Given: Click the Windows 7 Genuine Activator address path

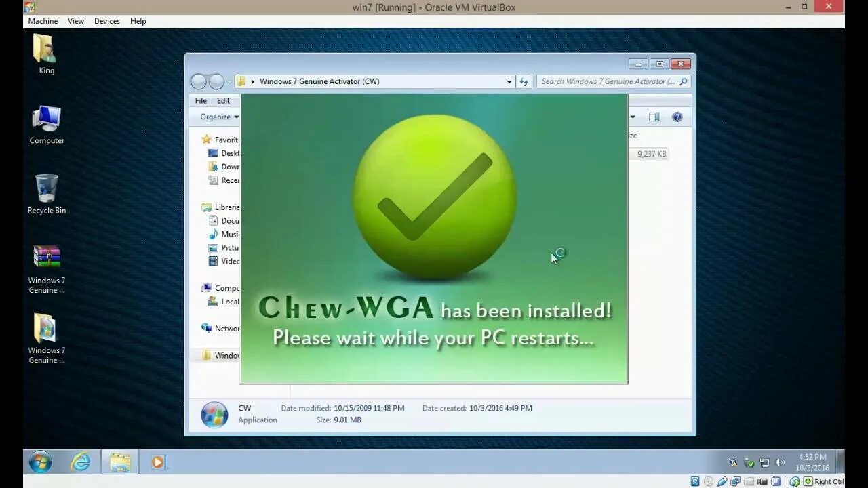Looking at the screenshot, I should point(319,81).
